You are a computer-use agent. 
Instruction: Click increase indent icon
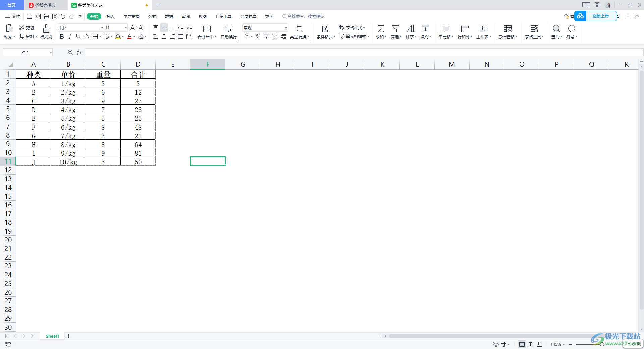coord(189,28)
